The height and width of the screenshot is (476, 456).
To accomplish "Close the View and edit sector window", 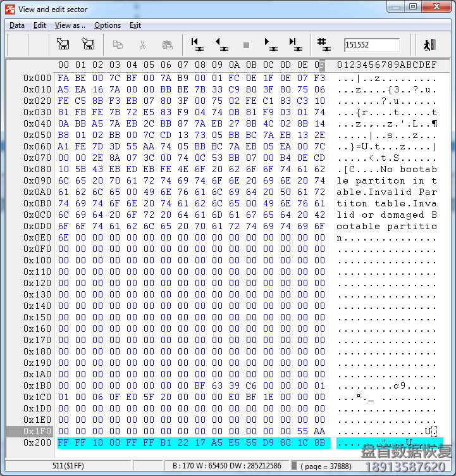I will tap(436, 7).
